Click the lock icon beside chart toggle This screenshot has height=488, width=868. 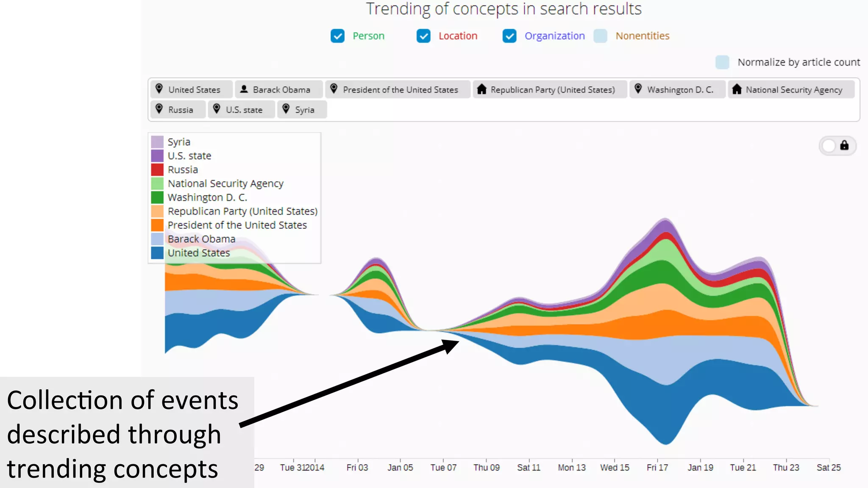coord(844,145)
